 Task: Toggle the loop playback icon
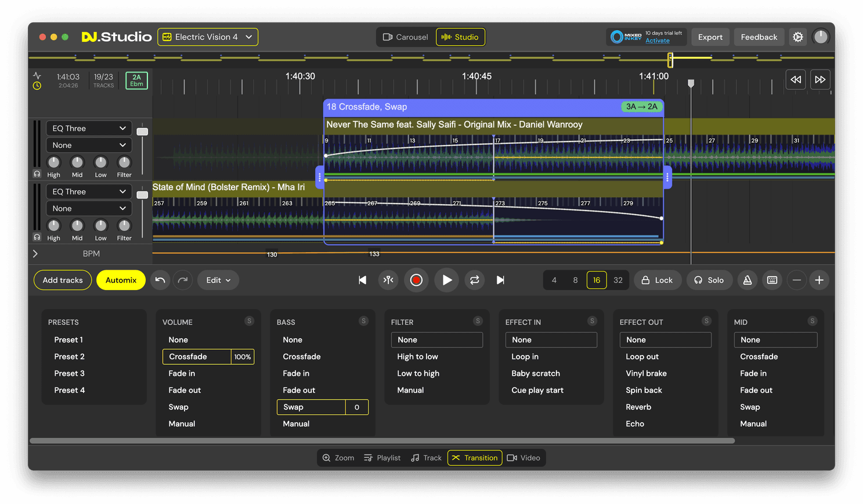click(x=474, y=280)
